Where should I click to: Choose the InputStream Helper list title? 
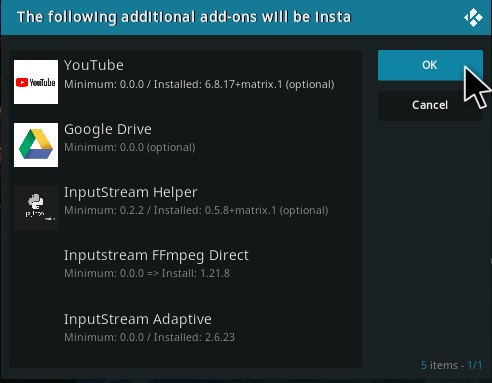coord(131,192)
